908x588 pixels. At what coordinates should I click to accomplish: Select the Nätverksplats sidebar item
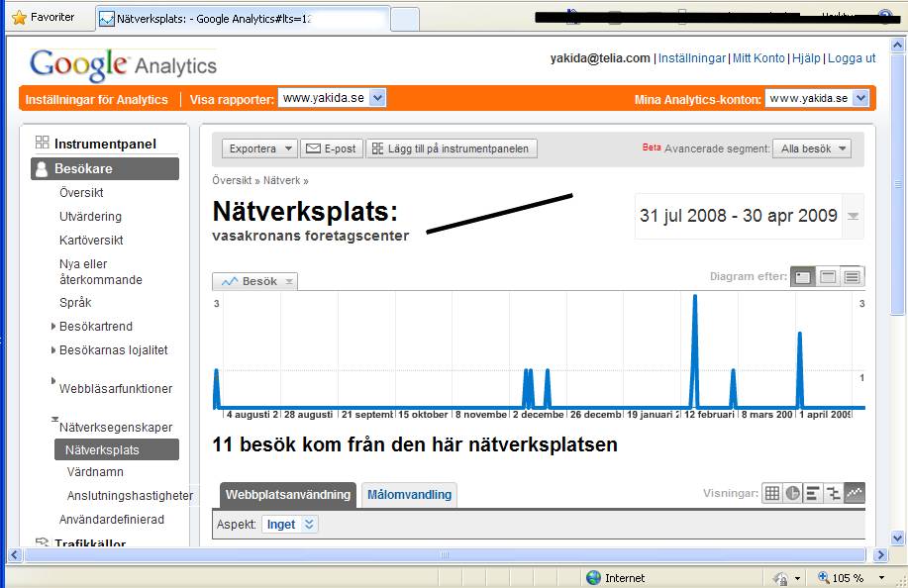point(117,449)
